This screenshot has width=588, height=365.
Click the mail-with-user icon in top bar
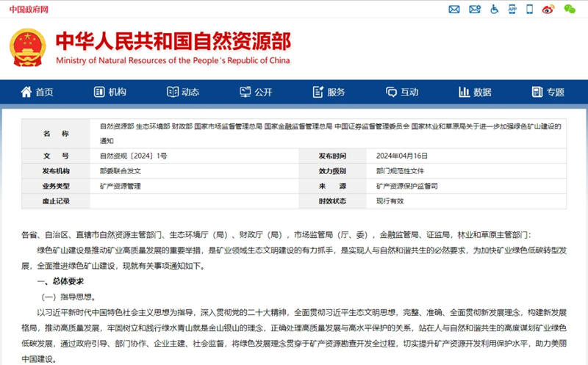pyautogui.click(x=473, y=10)
